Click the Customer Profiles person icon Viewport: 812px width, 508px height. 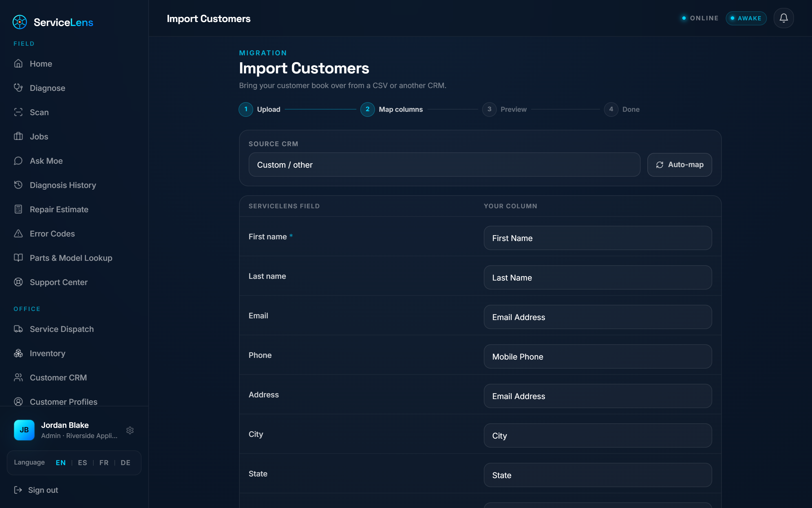point(18,402)
